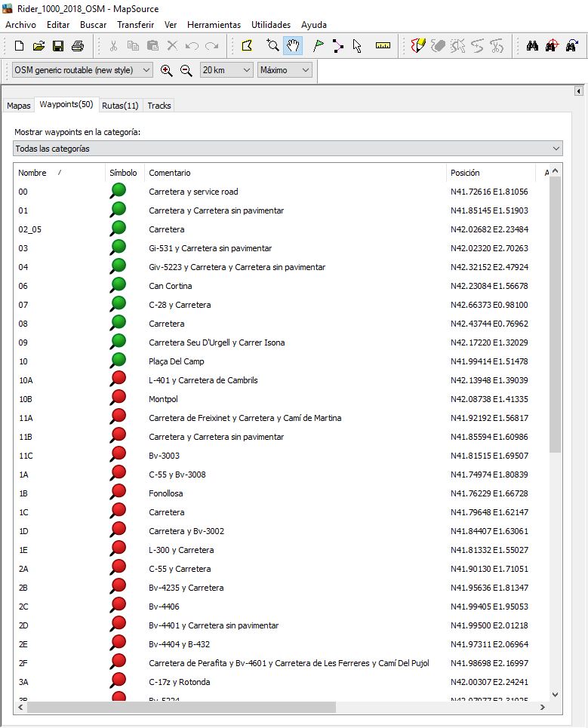Select the Waypoint flag tool
Viewport: 588px width, 728px height.
(319, 46)
